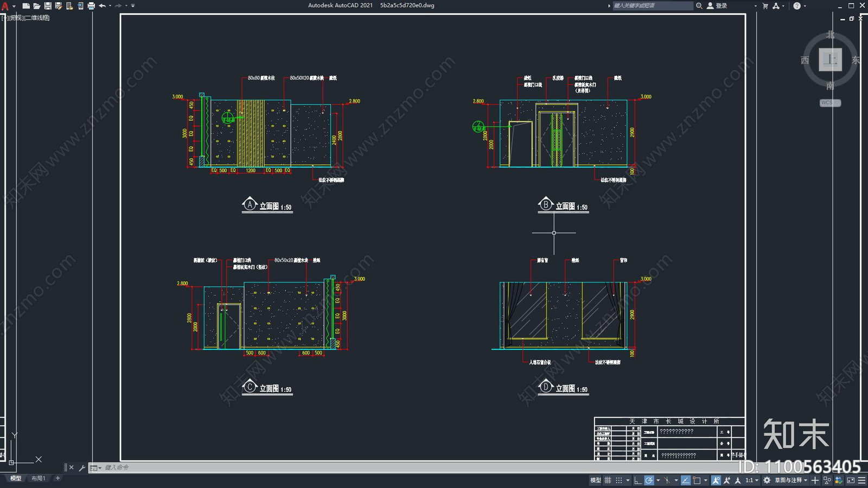Open from Web and Mobile icon

pyautogui.click(x=69, y=6)
